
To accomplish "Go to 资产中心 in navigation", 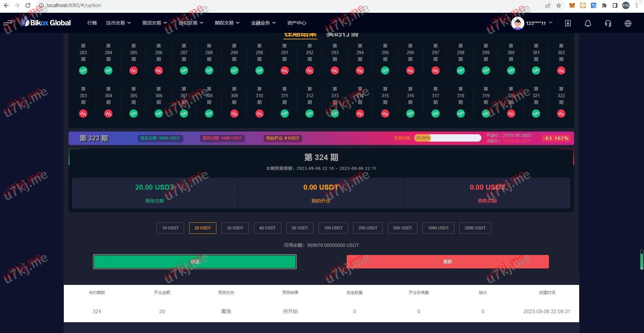I will click(x=296, y=23).
